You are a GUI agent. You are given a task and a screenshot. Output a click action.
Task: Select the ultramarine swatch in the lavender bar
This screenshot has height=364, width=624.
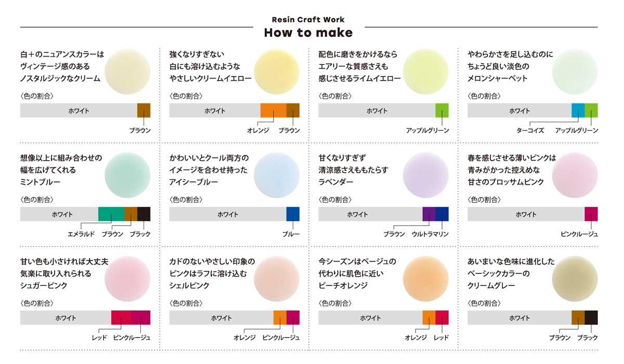click(x=442, y=214)
